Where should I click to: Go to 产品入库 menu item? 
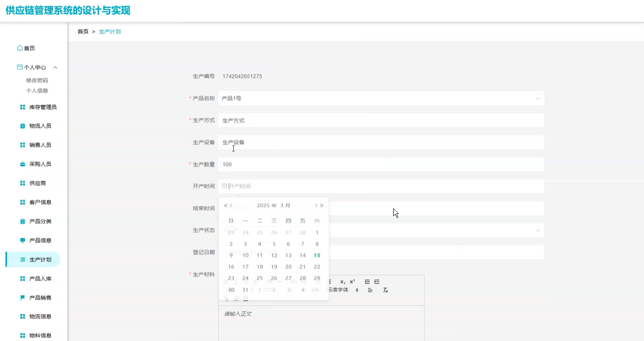tap(40, 279)
